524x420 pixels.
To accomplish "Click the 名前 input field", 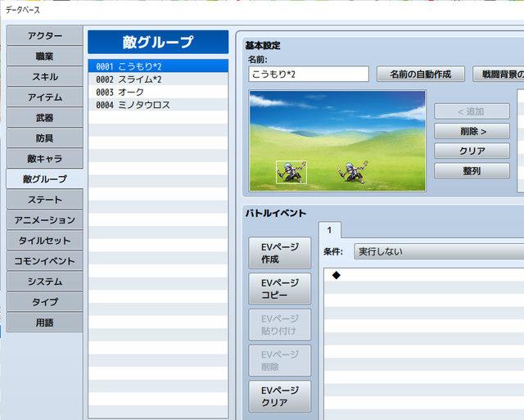I will (309, 74).
